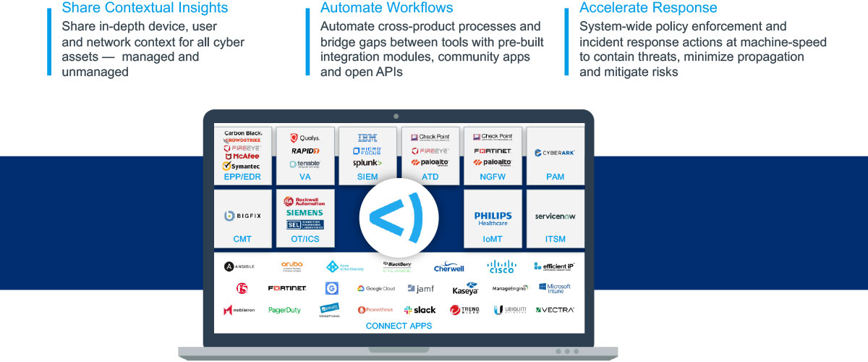Click the Ubiquiti Networks logo
Viewport: 868px width, 362px height.
[x=510, y=310]
